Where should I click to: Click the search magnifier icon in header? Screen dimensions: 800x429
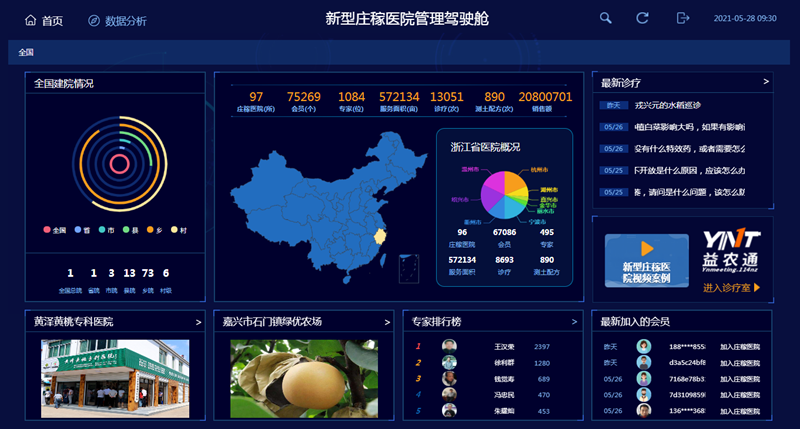point(606,19)
